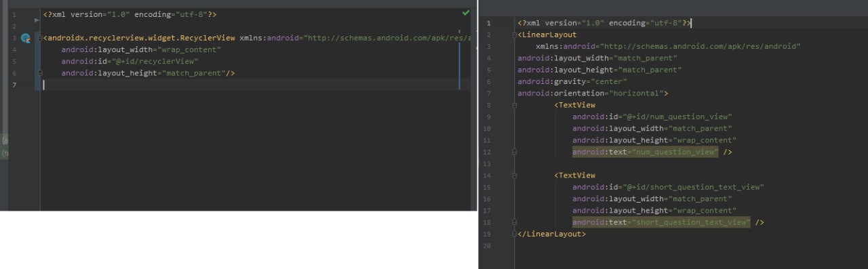
Task: Click the highlighted num_question_view text attribute
Action: click(x=645, y=152)
